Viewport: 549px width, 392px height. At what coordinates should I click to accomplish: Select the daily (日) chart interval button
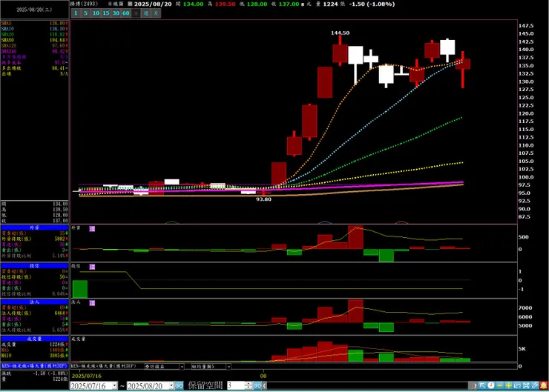tap(137, 13)
